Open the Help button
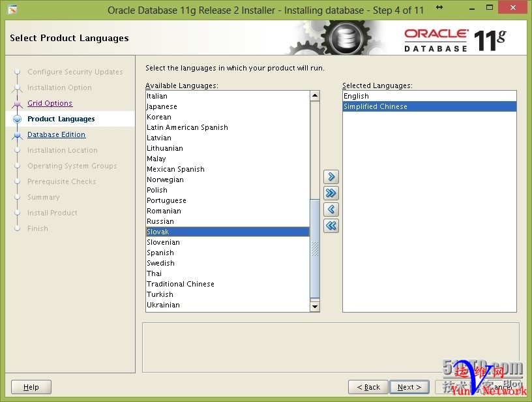532x402 pixels. [31, 387]
